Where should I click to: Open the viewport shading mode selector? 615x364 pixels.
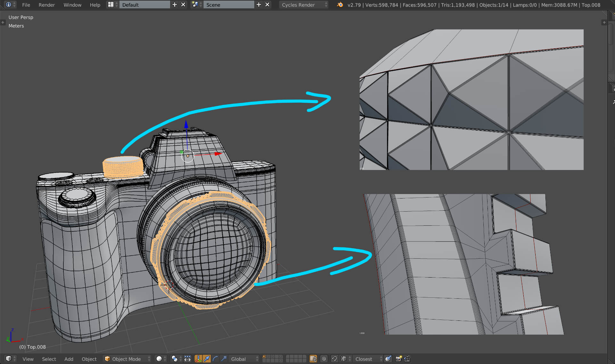pyautogui.click(x=161, y=359)
